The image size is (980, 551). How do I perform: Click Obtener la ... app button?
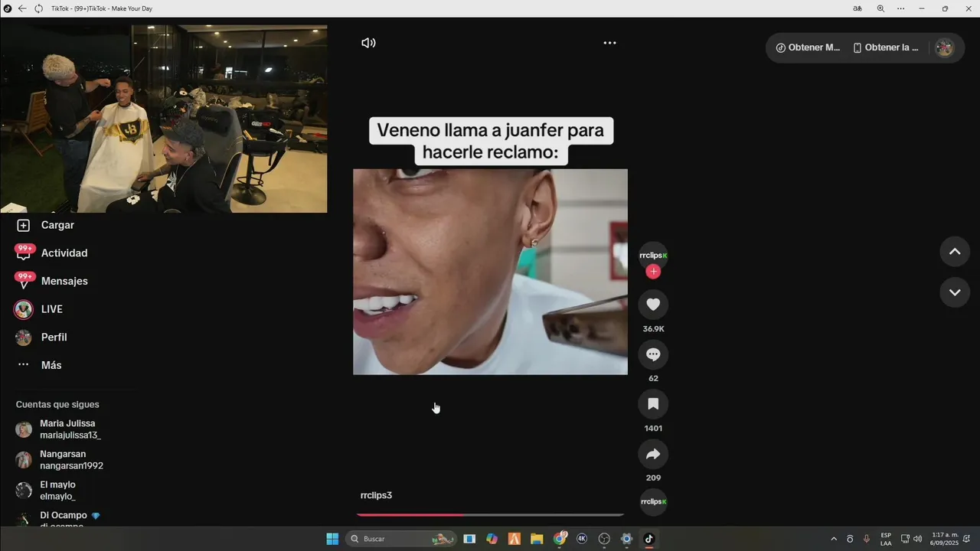886,47
